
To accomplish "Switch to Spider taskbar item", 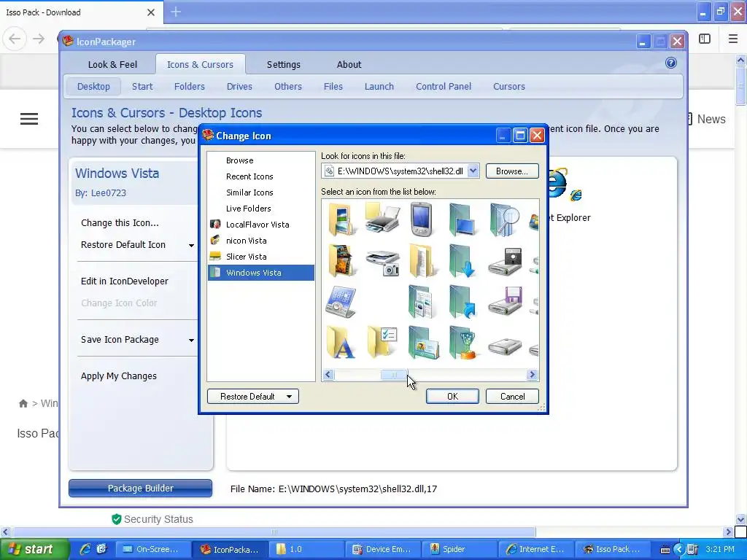I will (x=460, y=549).
